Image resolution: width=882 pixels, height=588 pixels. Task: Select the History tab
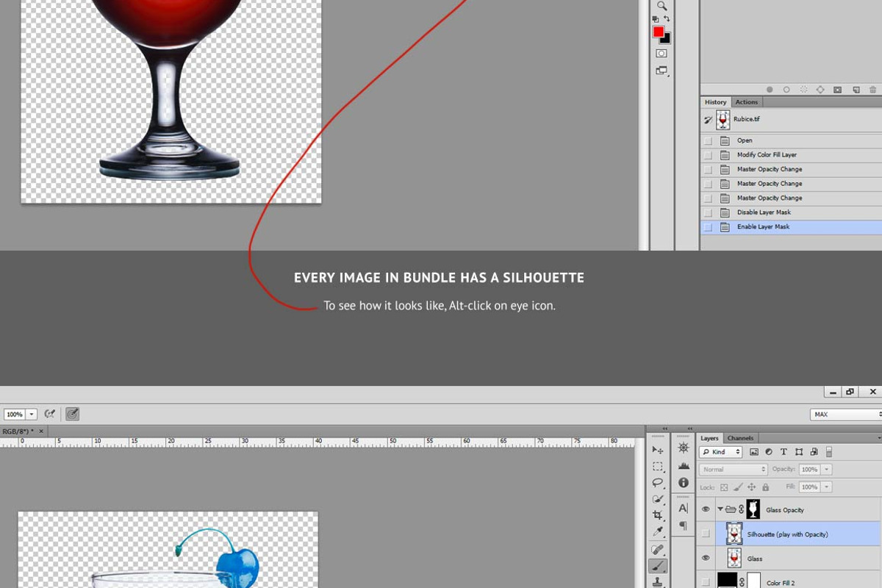[x=715, y=102]
